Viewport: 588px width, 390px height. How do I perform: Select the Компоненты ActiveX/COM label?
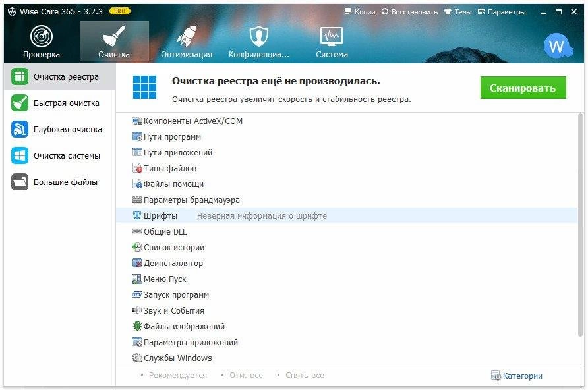192,121
